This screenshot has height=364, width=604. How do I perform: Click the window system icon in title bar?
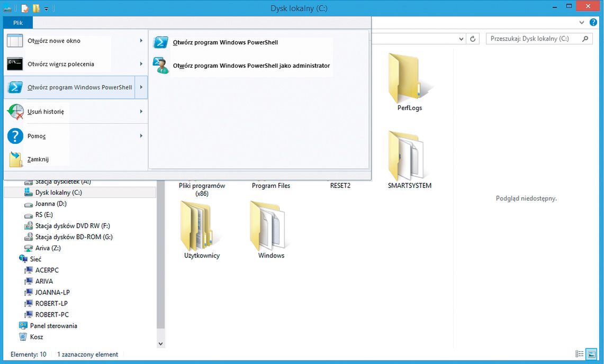pos(7,8)
